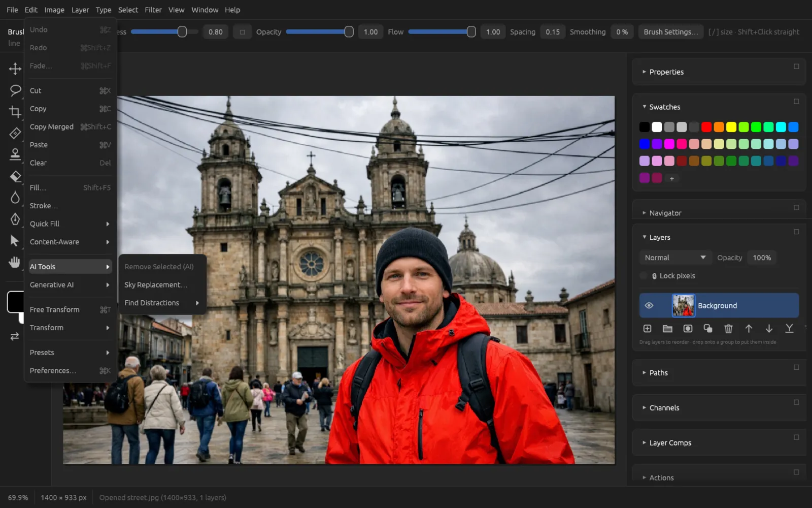Expand the Layer Comps panel
Viewport: 812px width, 508px height.
[644, 442]
